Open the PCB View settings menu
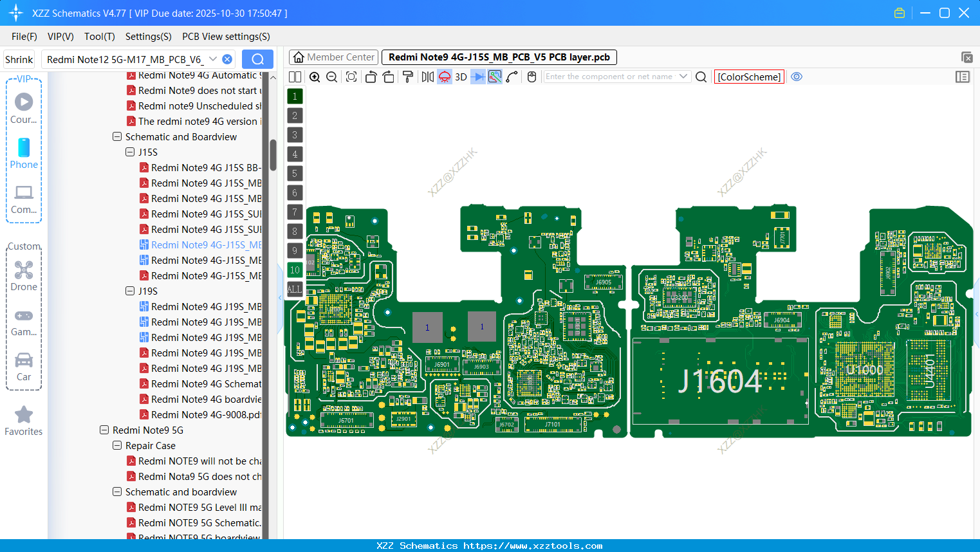Screen dimensions: 980x552 tap(225, 37)
